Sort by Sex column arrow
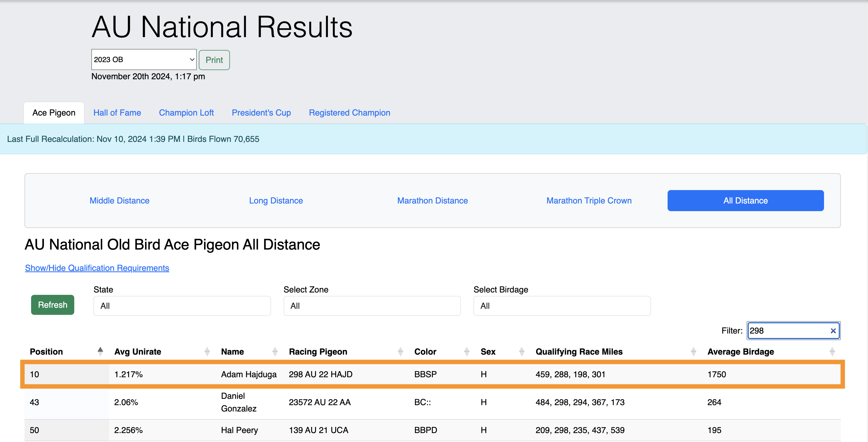 pos(522,351)
